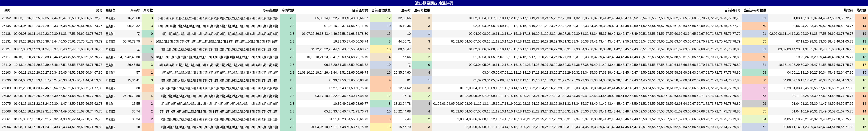
Task: Click warm code cell 18,23,24,78
Action: [x=402, y=104]
